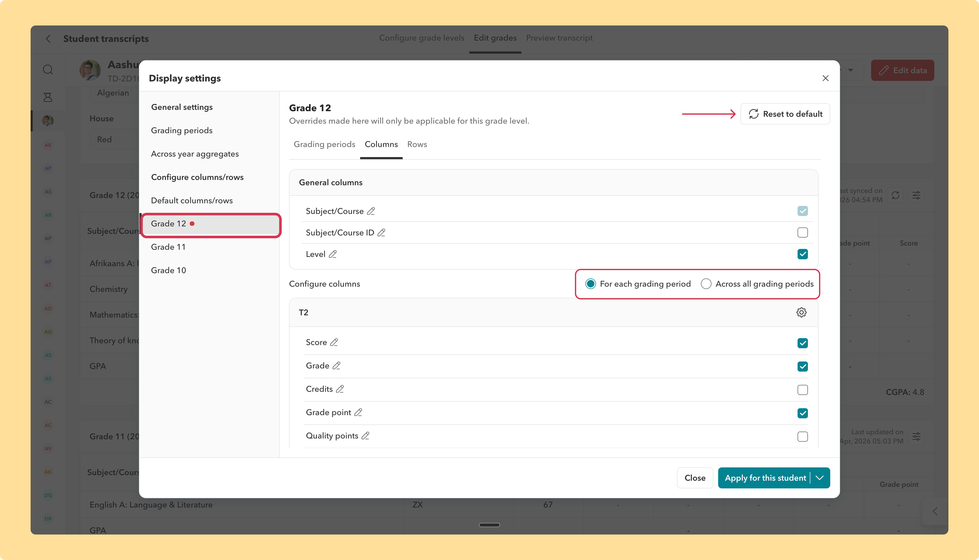Click the horizontal scroll handle at bottom
This screenshot has height=560, width=979.
[x=489, y=525]
